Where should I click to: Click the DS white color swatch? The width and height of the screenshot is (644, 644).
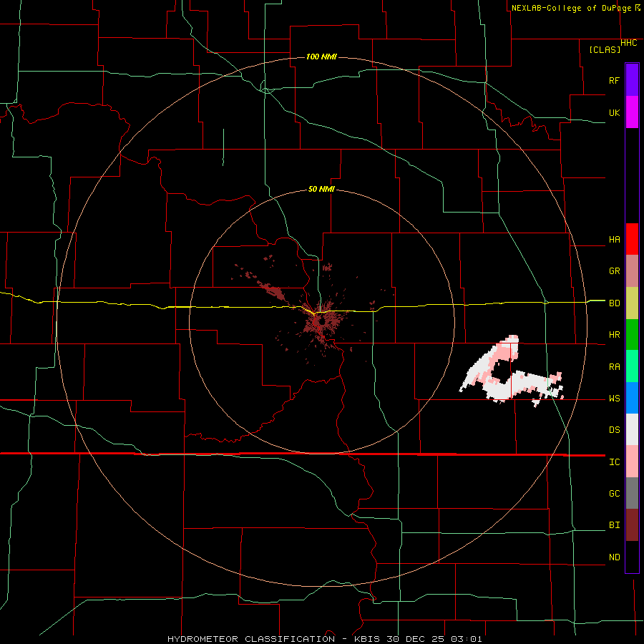(632, 429)
